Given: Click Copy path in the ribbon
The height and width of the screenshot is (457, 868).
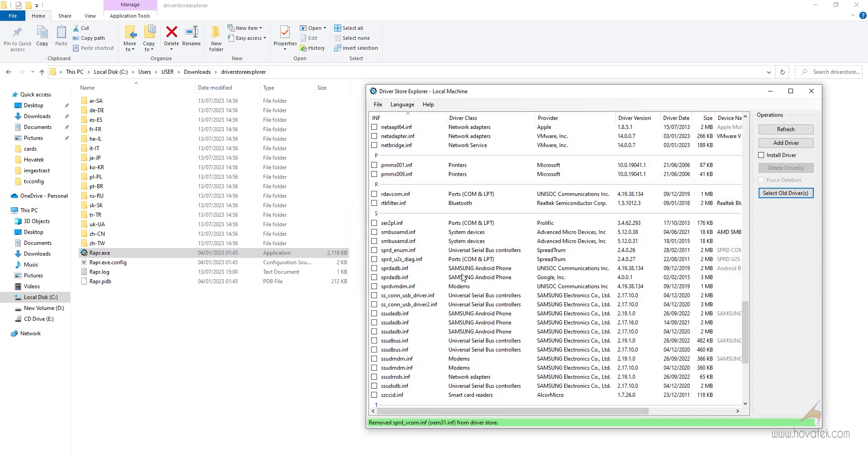Looking at the screenshot, I should pos(89,38).
